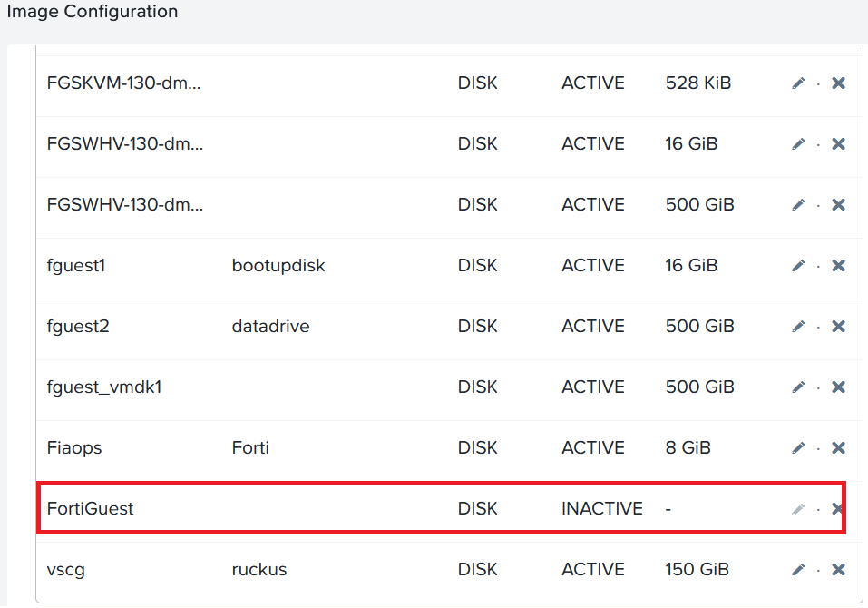Screen dimensions: 868x608
Task: Click the 528 KiB size value
Action: click(x=697, y=83)
